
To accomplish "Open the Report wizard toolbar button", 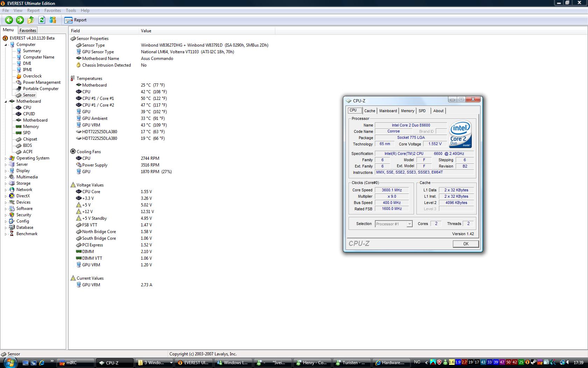I will (x=76, y=20).
